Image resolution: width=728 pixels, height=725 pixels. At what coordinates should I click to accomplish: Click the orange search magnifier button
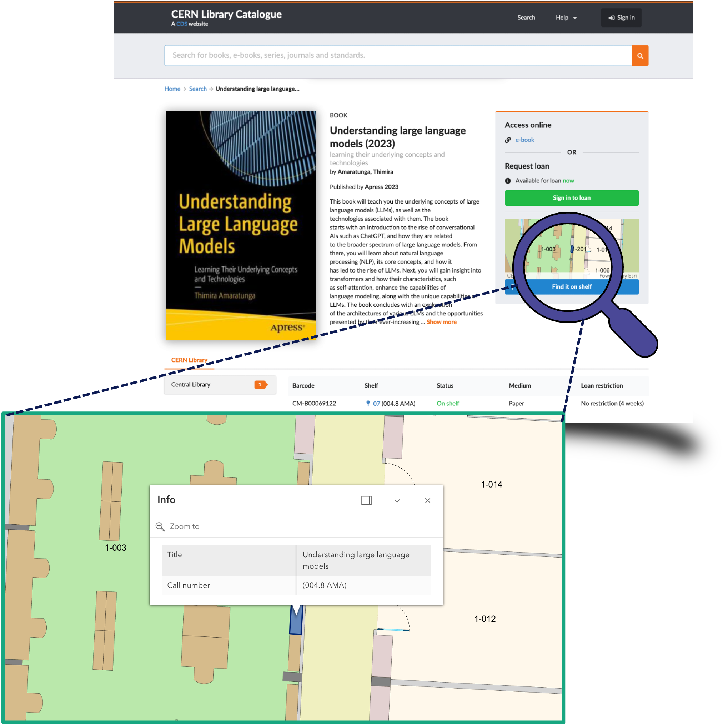[639, 56]
